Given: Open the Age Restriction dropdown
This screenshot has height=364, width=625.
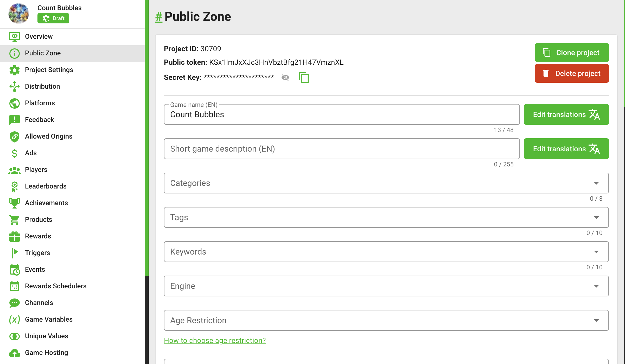Looking at the screenshot, I should (386, 320).
